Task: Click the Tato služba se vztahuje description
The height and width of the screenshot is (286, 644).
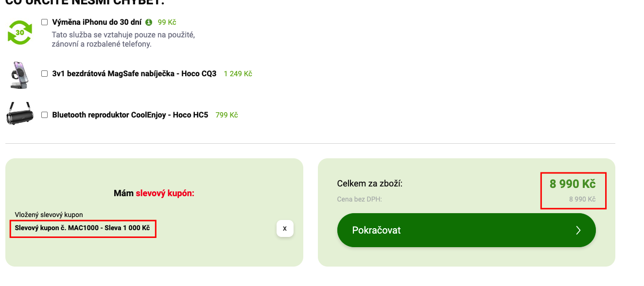Action: click(123, 39)
